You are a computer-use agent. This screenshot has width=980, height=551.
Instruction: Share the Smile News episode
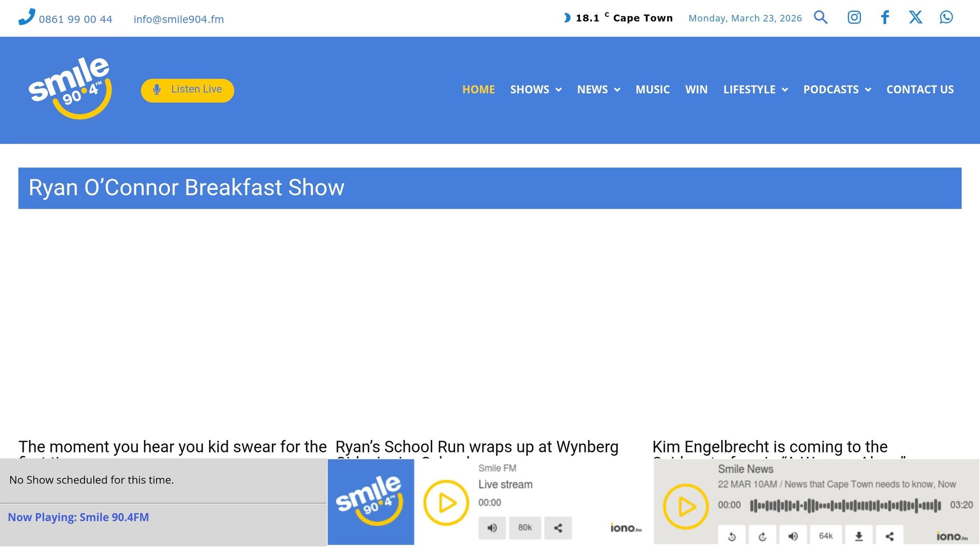point(890,536)
